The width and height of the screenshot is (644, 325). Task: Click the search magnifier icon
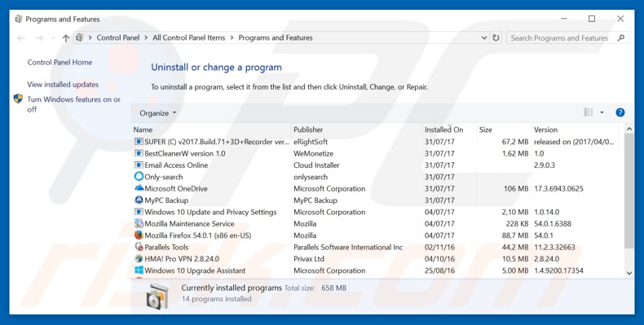coord(621,37)
